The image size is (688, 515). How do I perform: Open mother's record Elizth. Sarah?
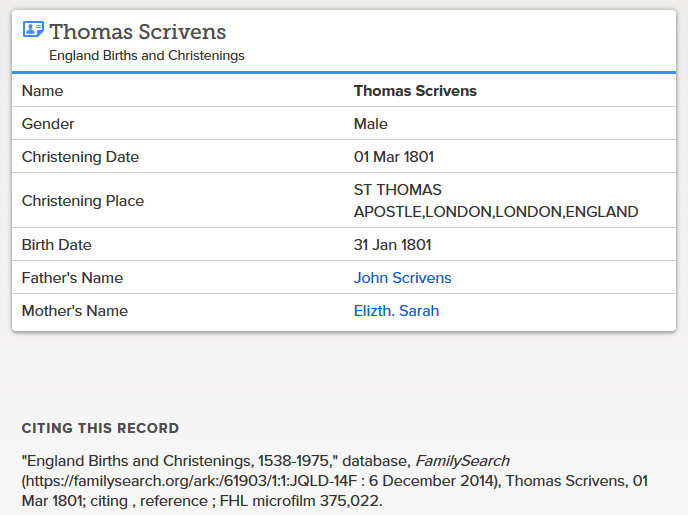(396, 311)
